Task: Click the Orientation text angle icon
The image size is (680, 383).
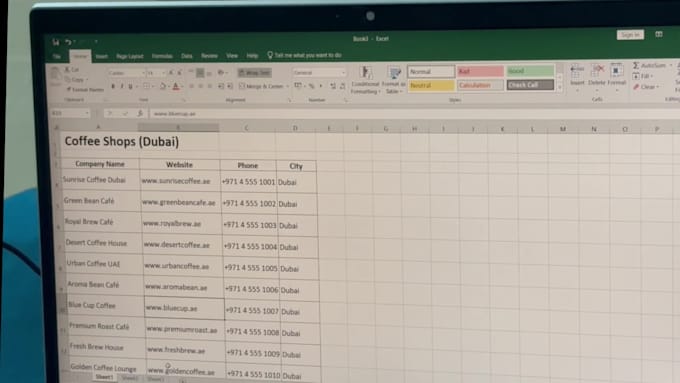Action: coord(221,72)
